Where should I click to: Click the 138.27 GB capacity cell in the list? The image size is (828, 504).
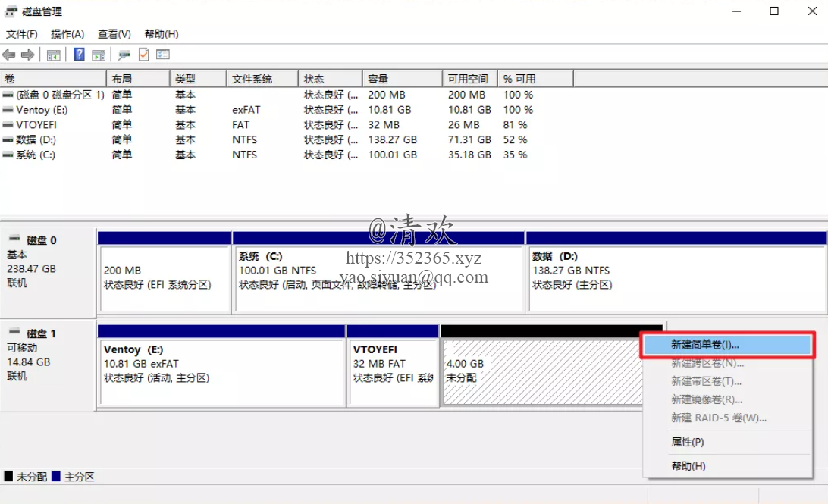(x=392, y=139)
